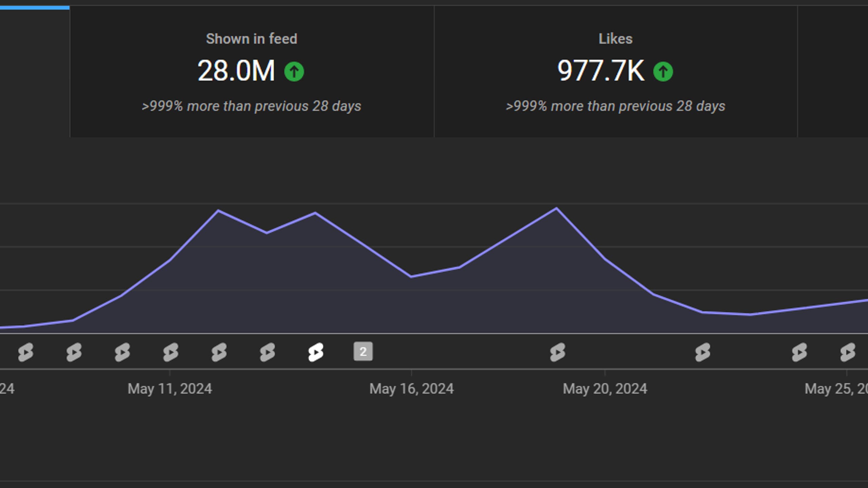Click the 977.7K Likes value
868x488 pixels.
pos(601,71)
